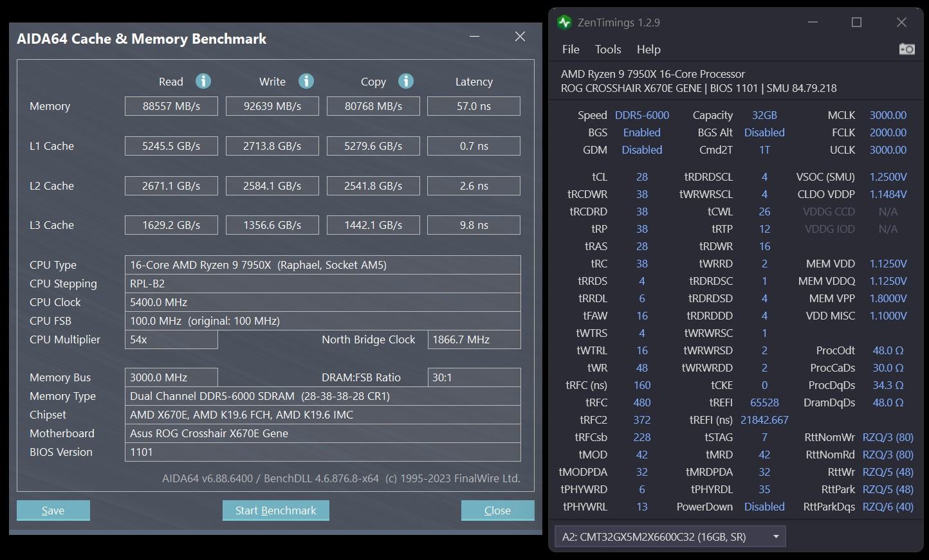Click BIOS Version field 1101
Image resolution: width=929 pixels, height=560 pixels.
pos(322,452)
